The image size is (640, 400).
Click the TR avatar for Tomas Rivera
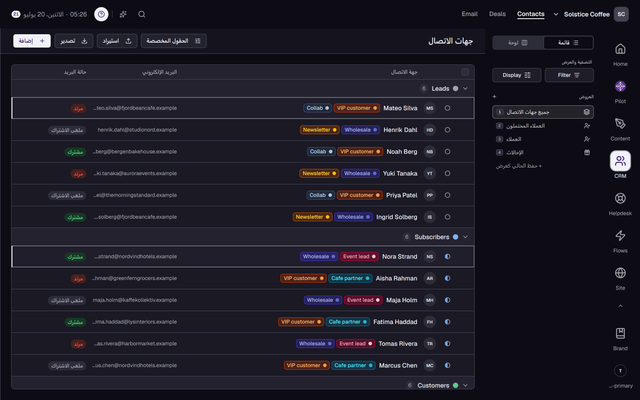click(x=429, y=344)
